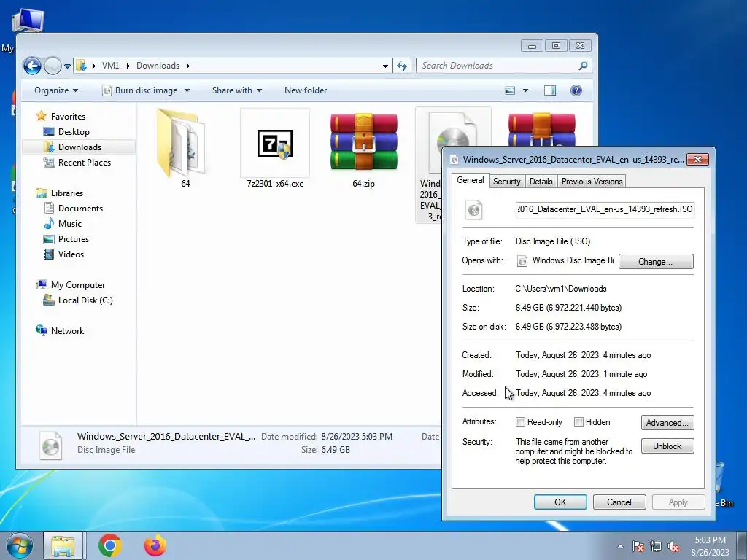Viewport: 747px width, 560px height.
Task: Open the address bar history dropdown arrow
Action: pos(385,66)
